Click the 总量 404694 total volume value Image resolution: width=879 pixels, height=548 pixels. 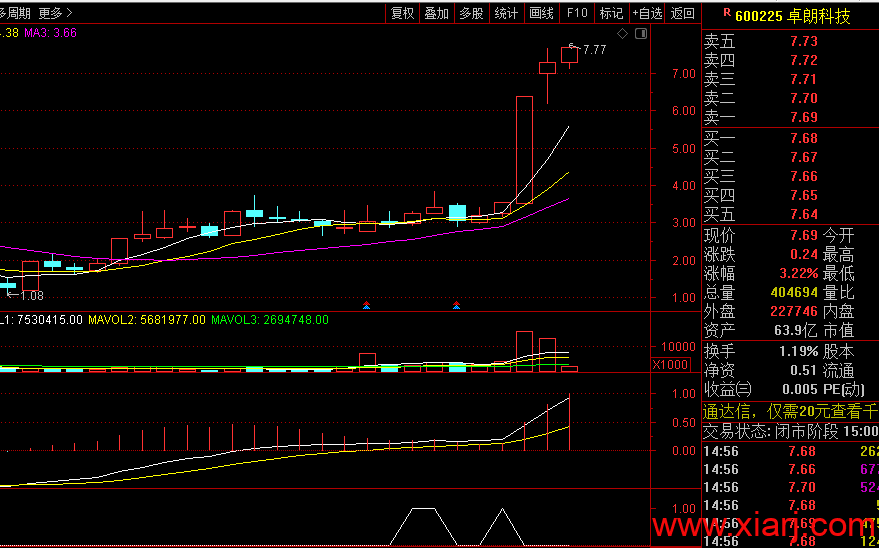(x=794, y=292)
